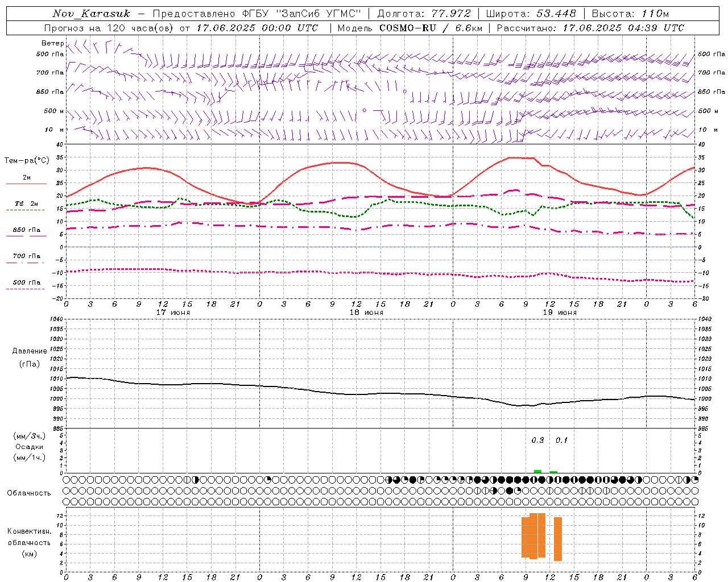Click the 'Конвективн.' convective cloud label

tap(29, 531)
